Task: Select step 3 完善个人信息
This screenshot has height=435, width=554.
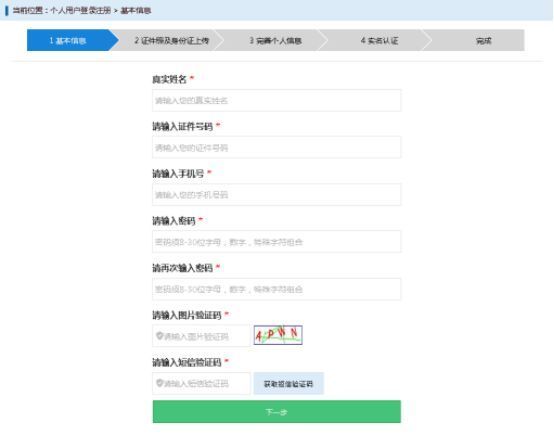Action: 276,40
